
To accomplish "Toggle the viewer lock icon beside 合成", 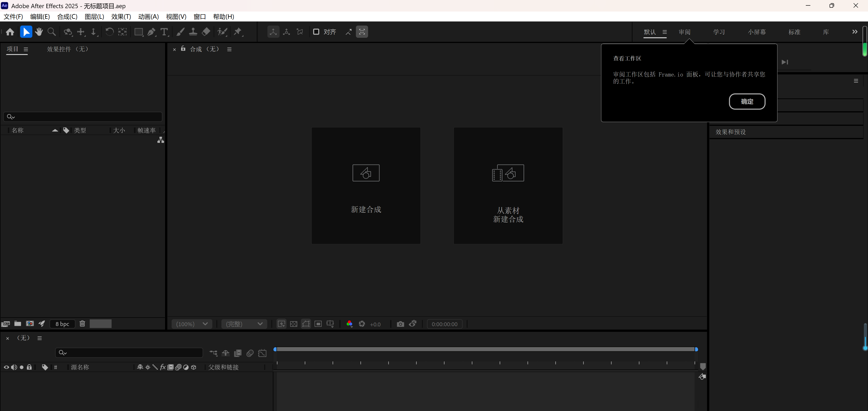I will point(183,49).
